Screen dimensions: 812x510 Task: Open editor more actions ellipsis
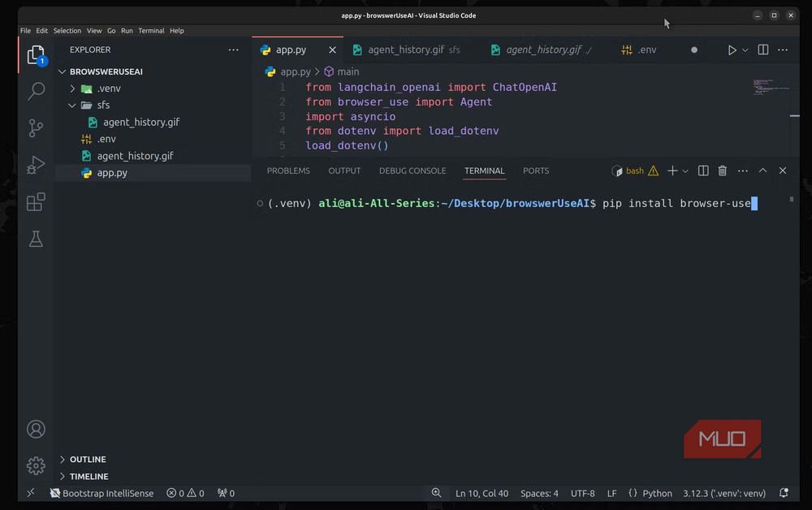click(783, 50)
